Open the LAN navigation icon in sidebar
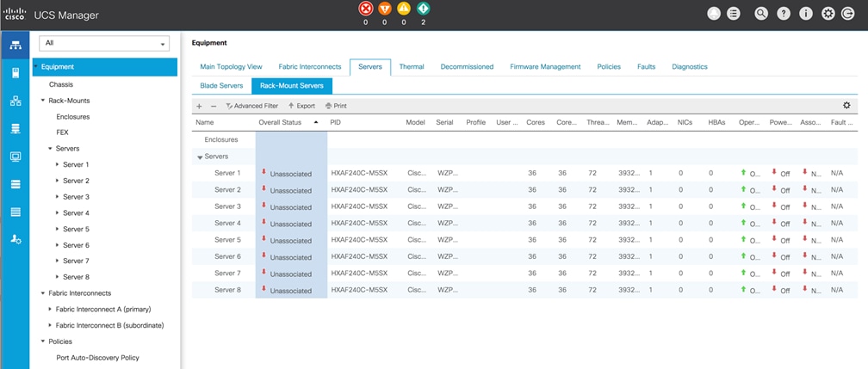The height and width of the screenshot is (369, 868). (x=15, y=101)
